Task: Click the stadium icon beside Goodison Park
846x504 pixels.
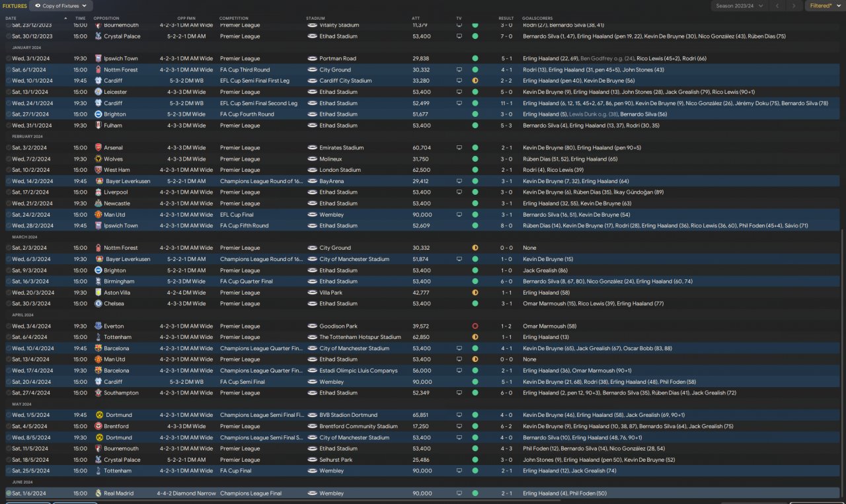Action: pyautogui.click(x=313, y=326)
